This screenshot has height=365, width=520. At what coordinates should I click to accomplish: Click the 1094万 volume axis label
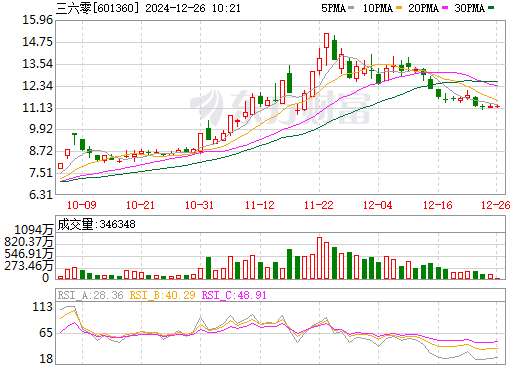34,230
